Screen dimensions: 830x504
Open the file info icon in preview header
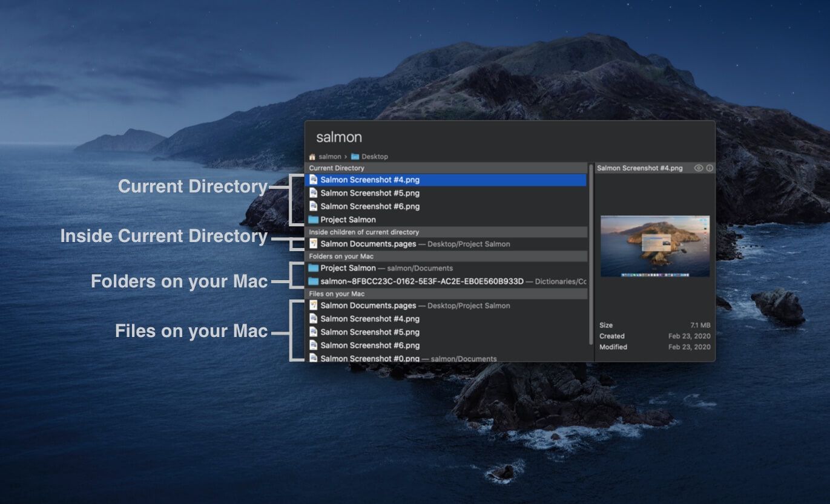710,168
